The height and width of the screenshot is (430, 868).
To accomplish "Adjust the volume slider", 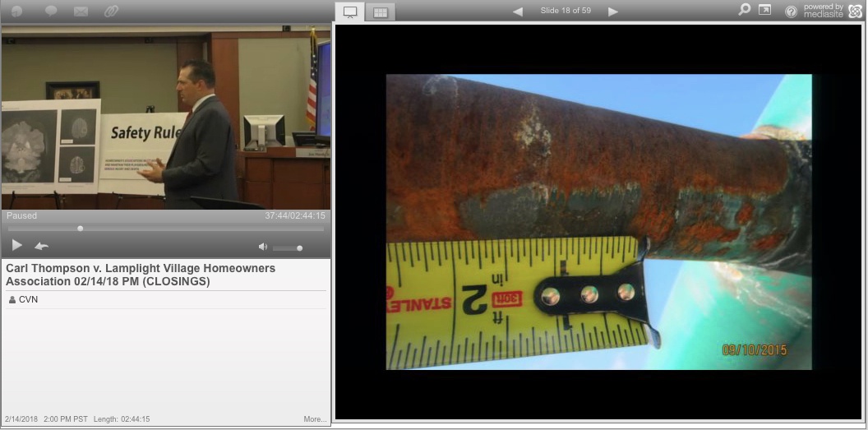I will pyautogui.click(x=288, y=248).
